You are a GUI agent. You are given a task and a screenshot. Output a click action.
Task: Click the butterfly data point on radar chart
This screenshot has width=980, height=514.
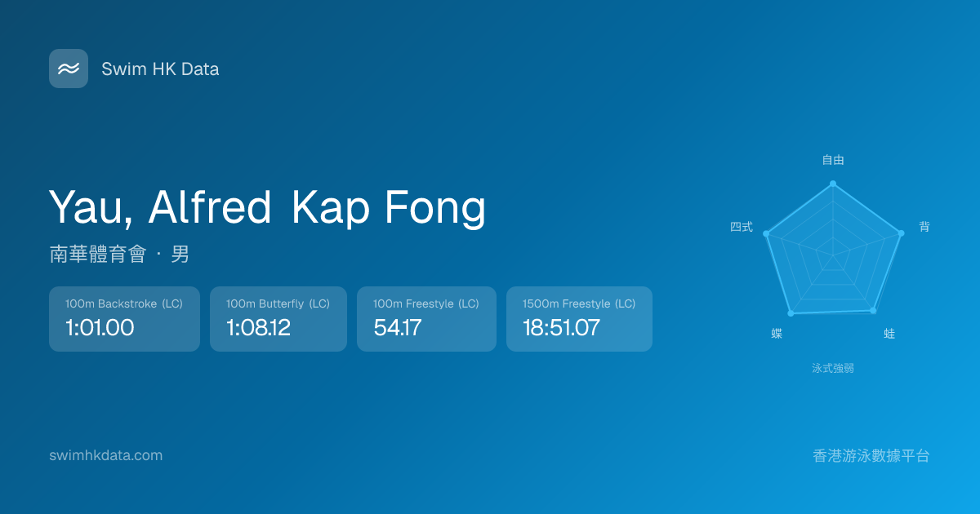click(791, 313)
